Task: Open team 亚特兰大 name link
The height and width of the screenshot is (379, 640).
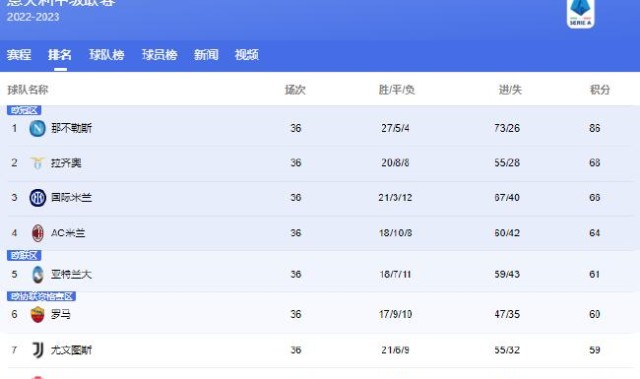Action: pyautogui.click(x=71, y=274)
